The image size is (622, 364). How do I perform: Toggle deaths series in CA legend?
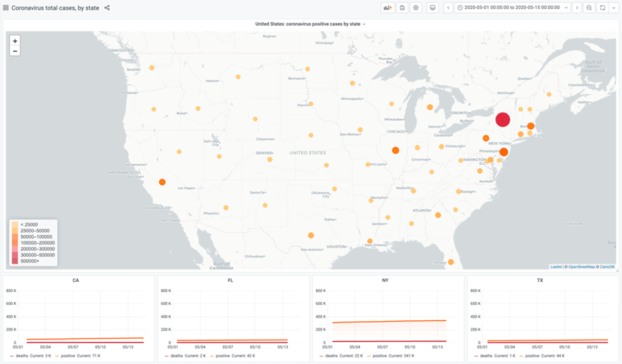click(22, 356)
